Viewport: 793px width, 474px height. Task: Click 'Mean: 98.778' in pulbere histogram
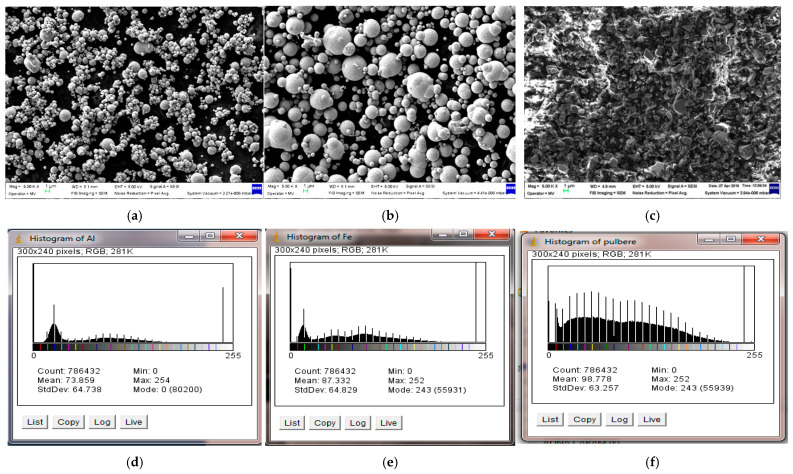coord(582,379)
